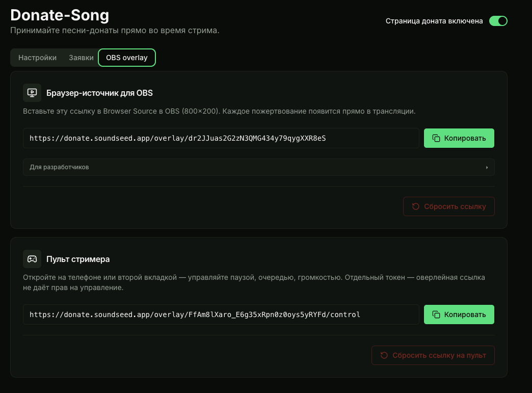Click the 'Пульт стримера' heading
Screen dimensions: 532x393
(78, 259)
